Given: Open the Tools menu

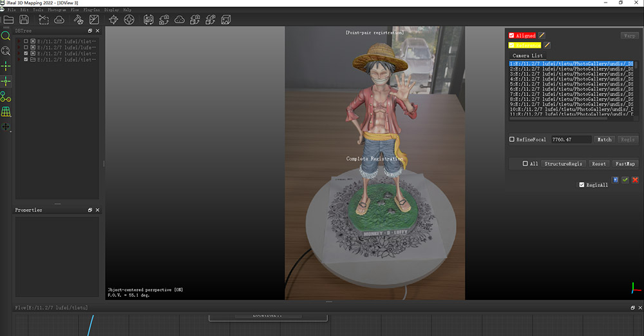Looking at the screenshot, I should click(x=38, y=10).
